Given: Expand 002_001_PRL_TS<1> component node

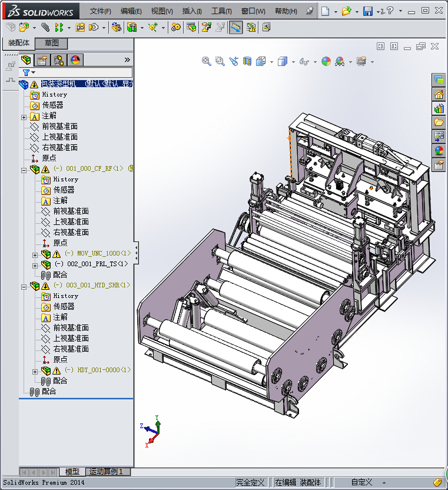Looking at the screenshot, I should (35, 266).
